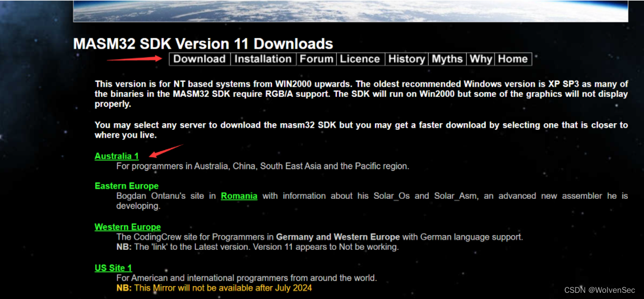Open the Download menu button
Viewport: 644px width, 299px height.
pos(200,59)
